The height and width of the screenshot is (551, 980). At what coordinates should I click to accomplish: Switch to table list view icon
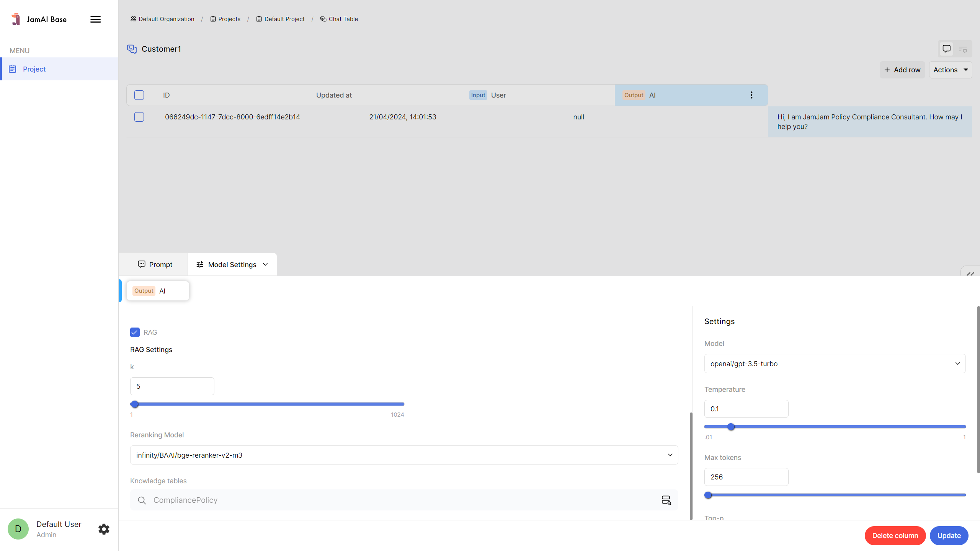(963, 49)
